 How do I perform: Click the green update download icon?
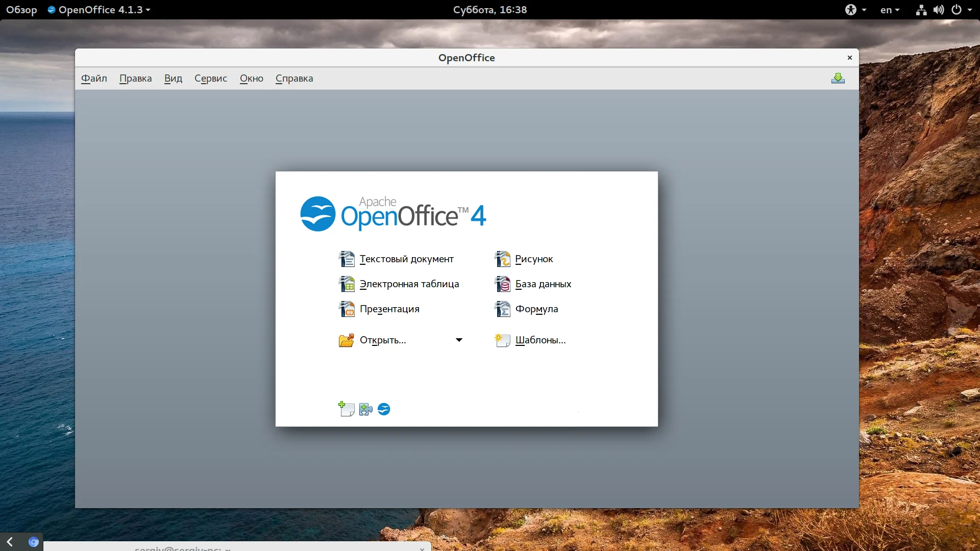[x=838, y=78]
